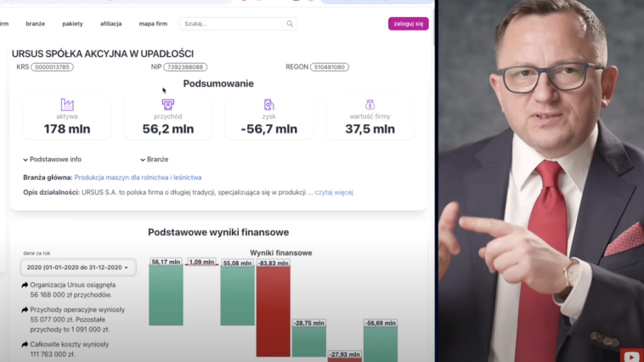
Task: Click the zaloguj się button
Action: [x=409, y=24]
